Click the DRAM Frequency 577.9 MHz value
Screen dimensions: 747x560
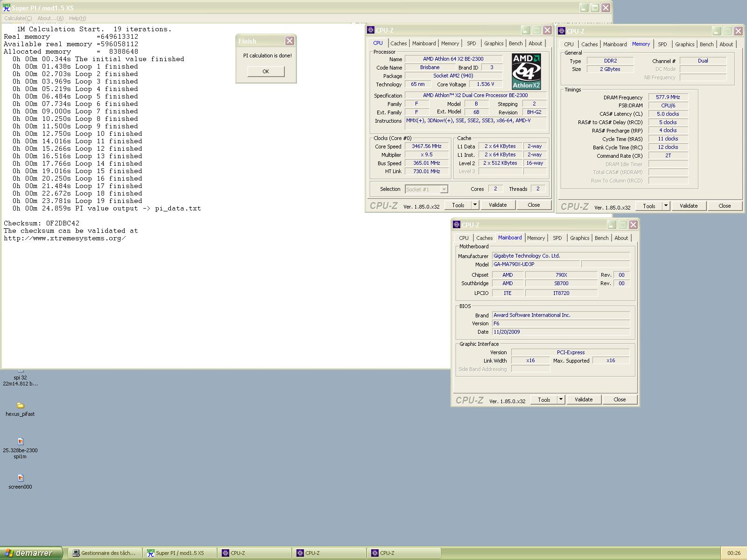coord(668,97)
